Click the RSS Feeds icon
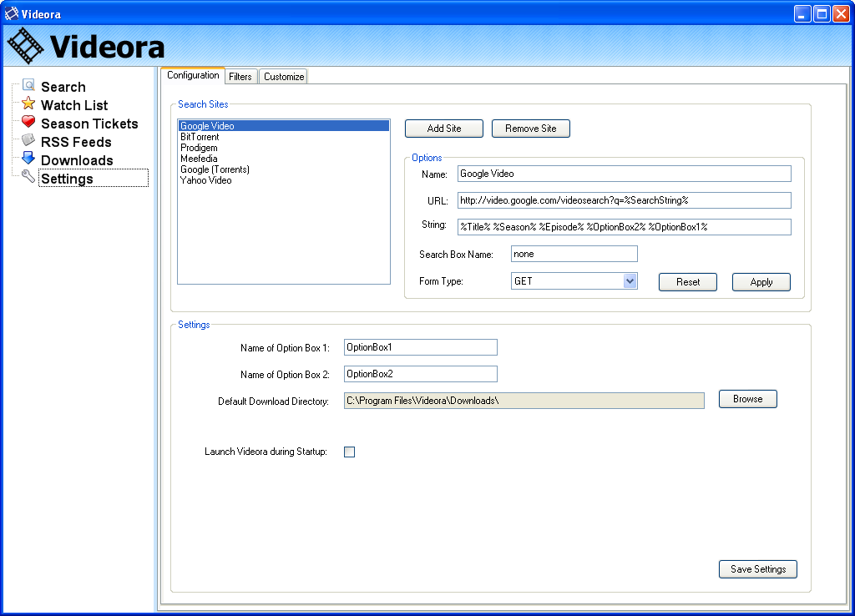 pyautogui.click(x=28, y=140)
